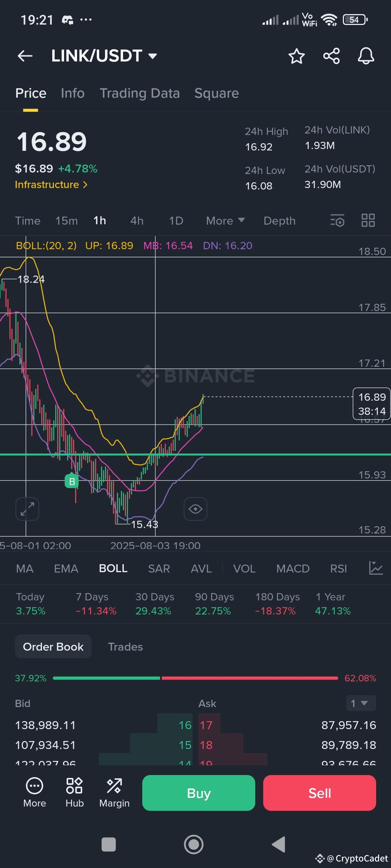This screenshot has height=868, width=391.
Task: Tap the red Sell button
Action: [320, 793]
